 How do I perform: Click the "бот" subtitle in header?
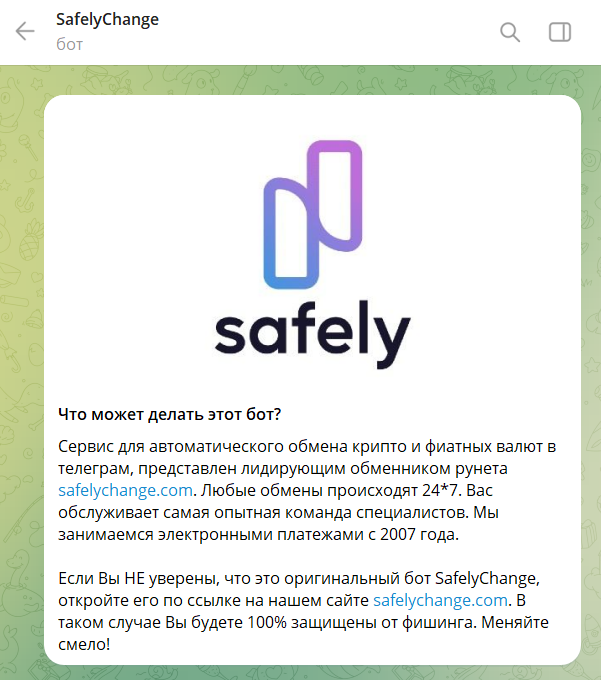[70, 44]
